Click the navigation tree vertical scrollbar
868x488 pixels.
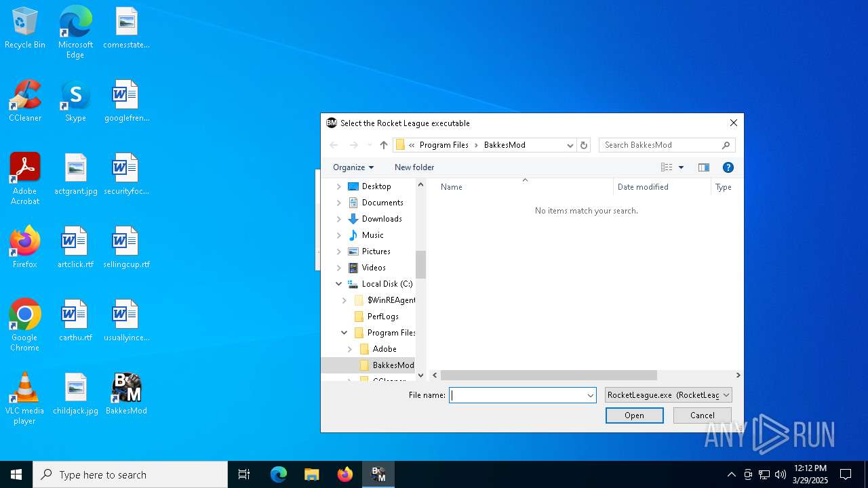click(x=420, y=264)
